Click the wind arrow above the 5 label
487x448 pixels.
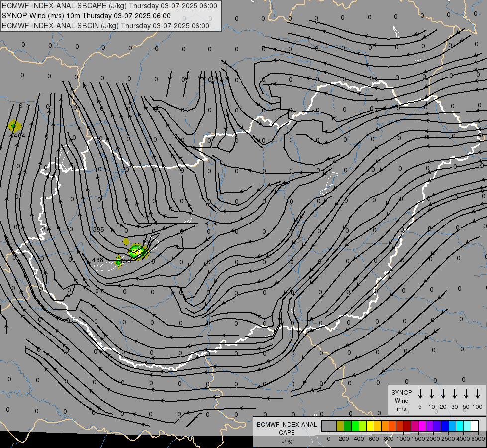point(420,393)
